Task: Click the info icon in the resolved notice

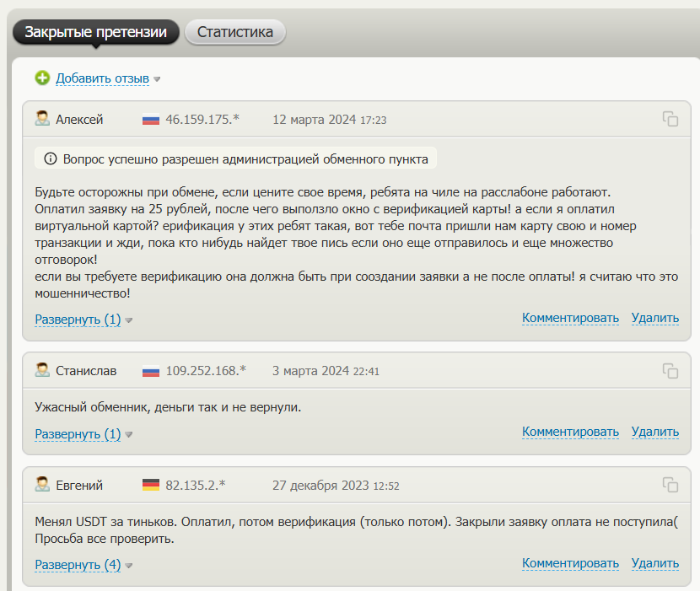Action: pos(51,158)
